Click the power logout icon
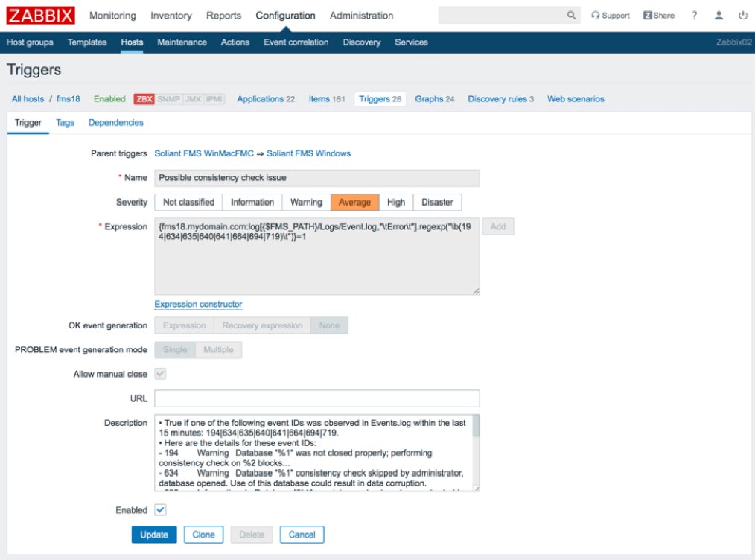Viewport: 755px width, 560px height. coord(743,16)
